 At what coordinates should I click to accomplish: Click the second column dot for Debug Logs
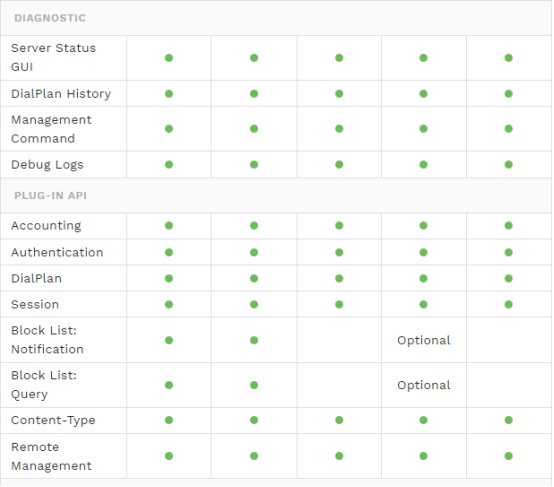(x=254, y=165)
